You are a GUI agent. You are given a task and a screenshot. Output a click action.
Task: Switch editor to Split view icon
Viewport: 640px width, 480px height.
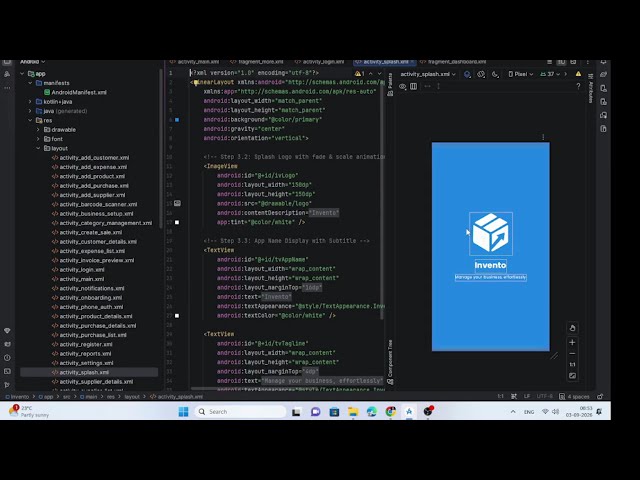pyautogui.click(x=562, y=62)
